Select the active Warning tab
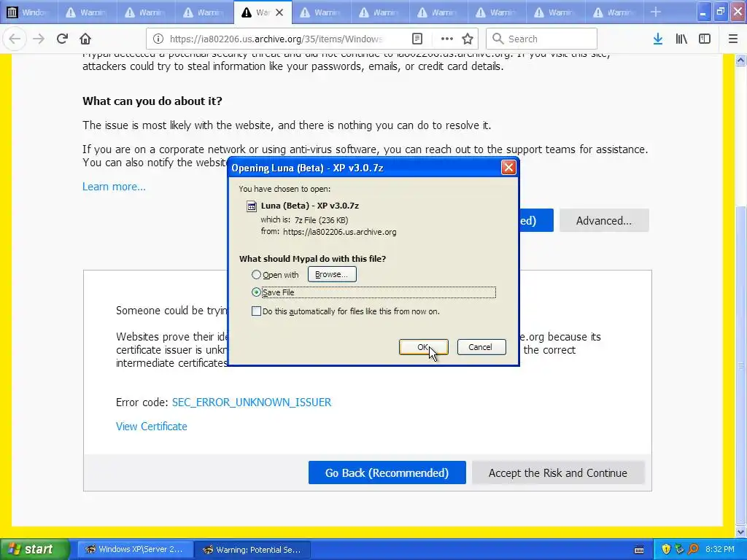 (x=257, y=12)
